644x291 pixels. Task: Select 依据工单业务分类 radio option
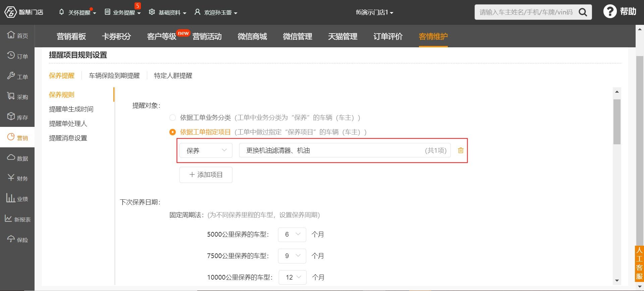tap(172, 117)
